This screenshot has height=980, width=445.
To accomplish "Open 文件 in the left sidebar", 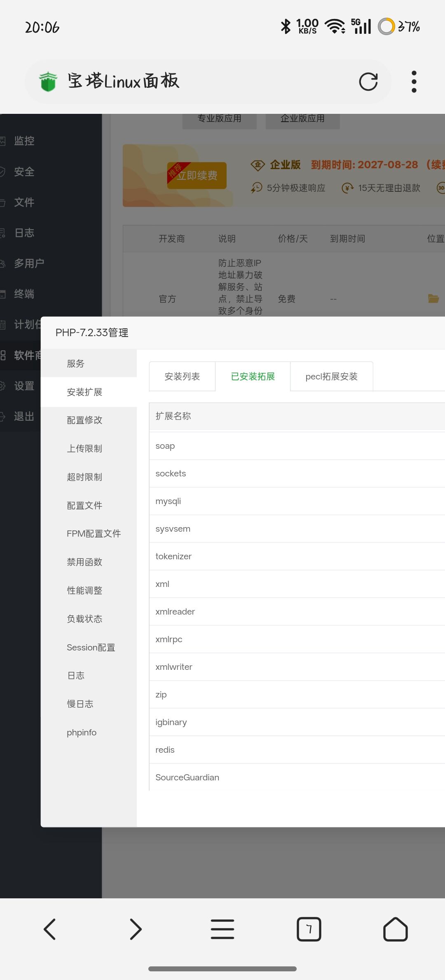I will pos(24,202).
